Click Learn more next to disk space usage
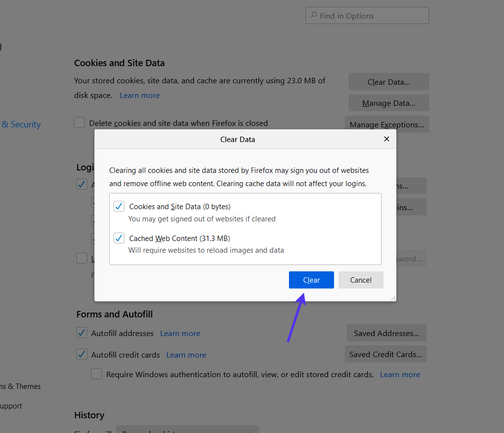This screenshot has width=504, height=433. 139,95
